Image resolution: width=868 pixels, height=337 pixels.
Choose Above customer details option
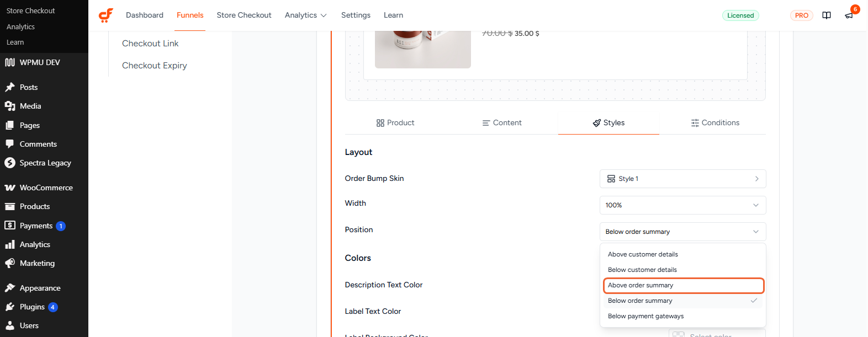tap(683, 254)
